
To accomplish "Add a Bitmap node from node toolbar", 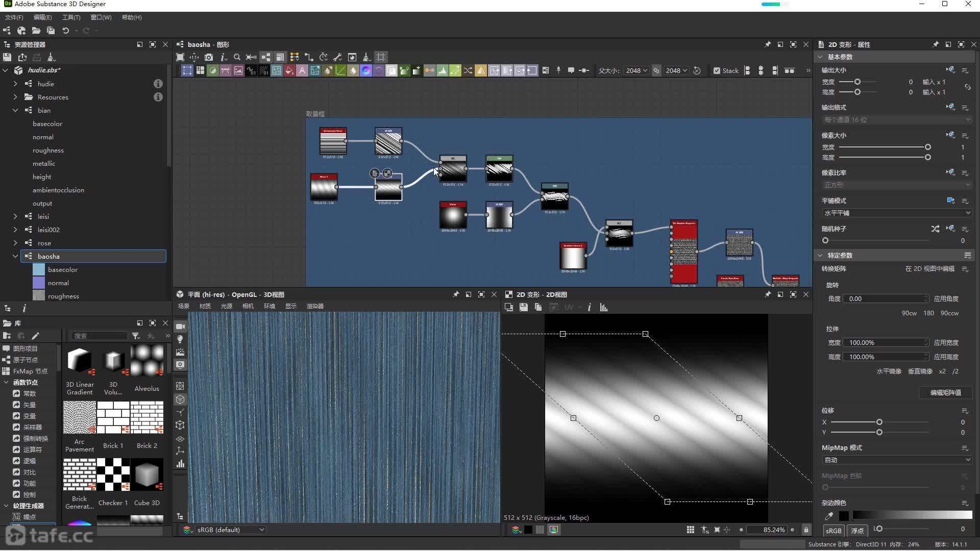I will click(x=238, y=70).
